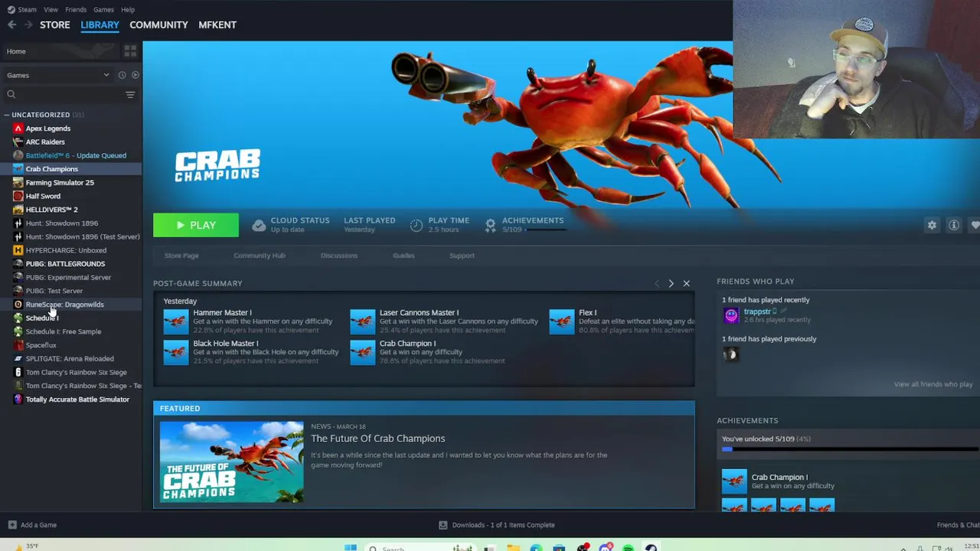The image size is (980, 551).
Task: Open the MFKENT profile tab
Action: 217,24
